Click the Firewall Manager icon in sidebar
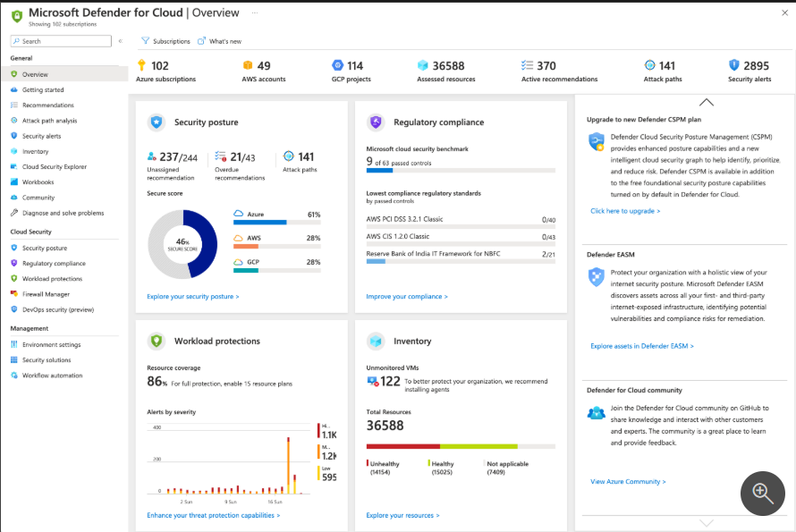 (x=14, y=294)
